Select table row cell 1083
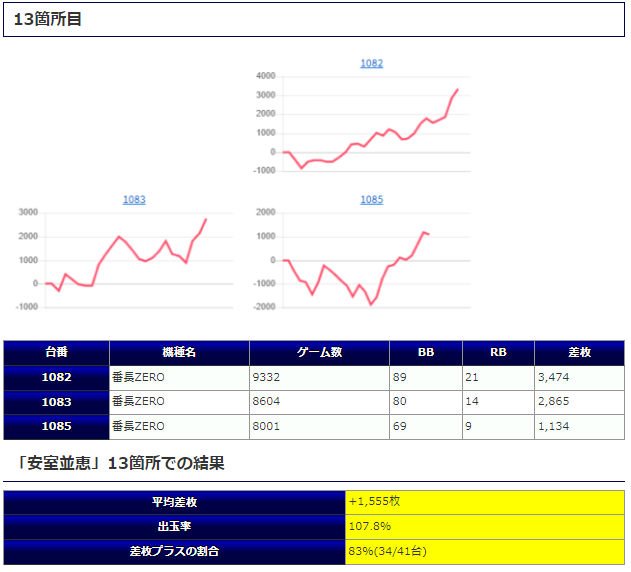Screen dimensions: 631x572 [56, 402]
